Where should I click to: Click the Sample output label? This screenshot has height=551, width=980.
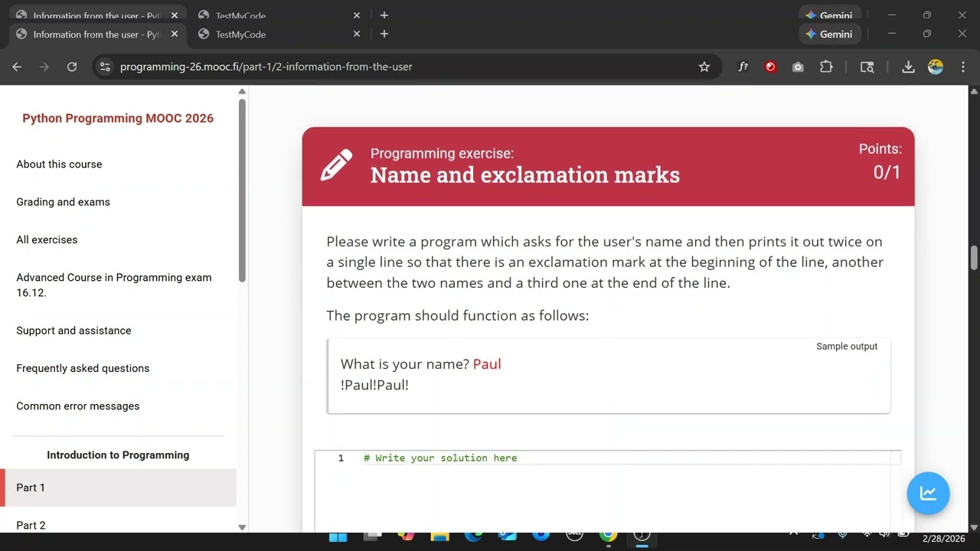[847, 347]
